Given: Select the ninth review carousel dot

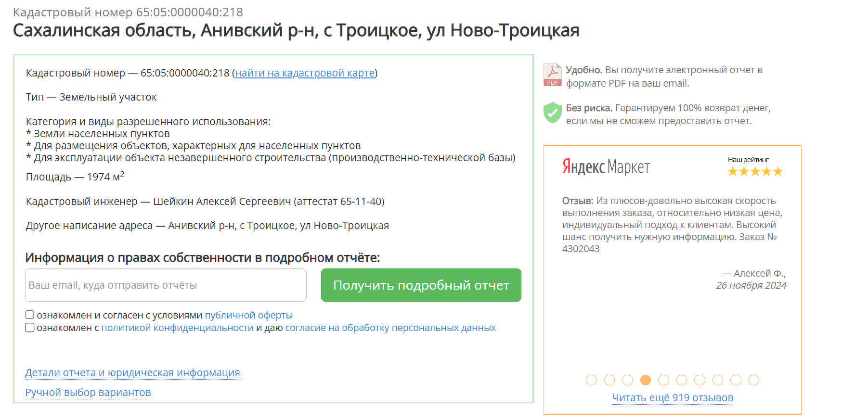Looking at the screenshot, I should tap(736, 380).
